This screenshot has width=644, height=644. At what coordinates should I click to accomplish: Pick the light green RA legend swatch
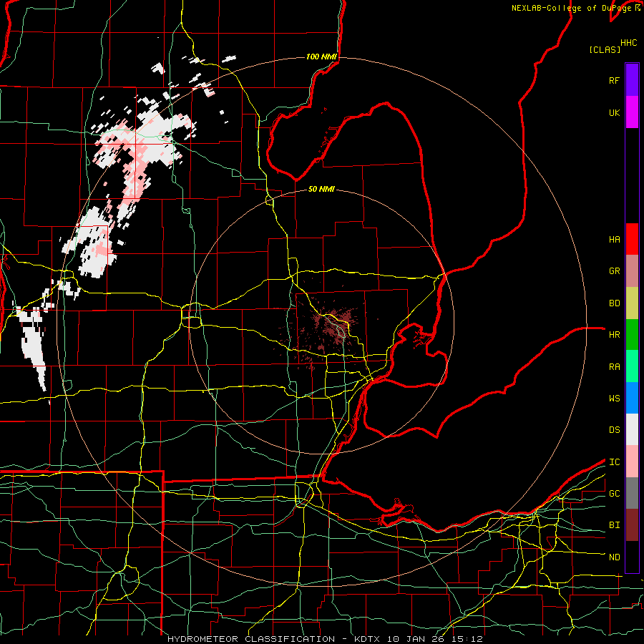coord(632,366)
